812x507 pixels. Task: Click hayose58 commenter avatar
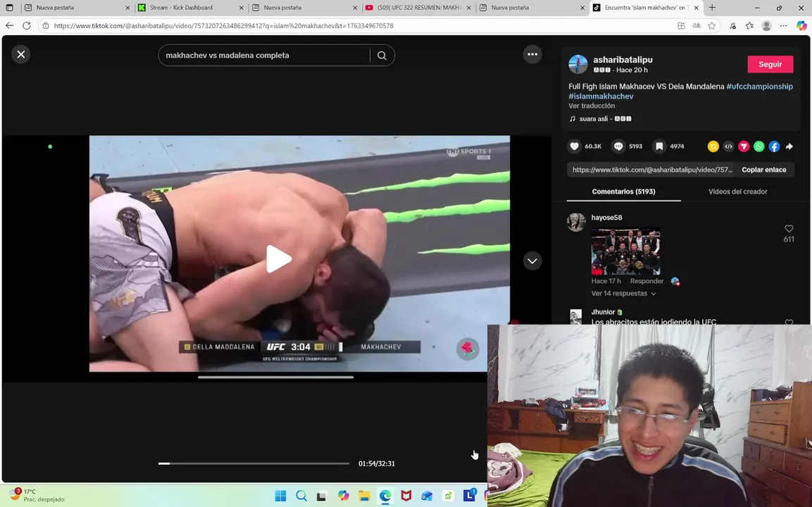click(576, 223)
